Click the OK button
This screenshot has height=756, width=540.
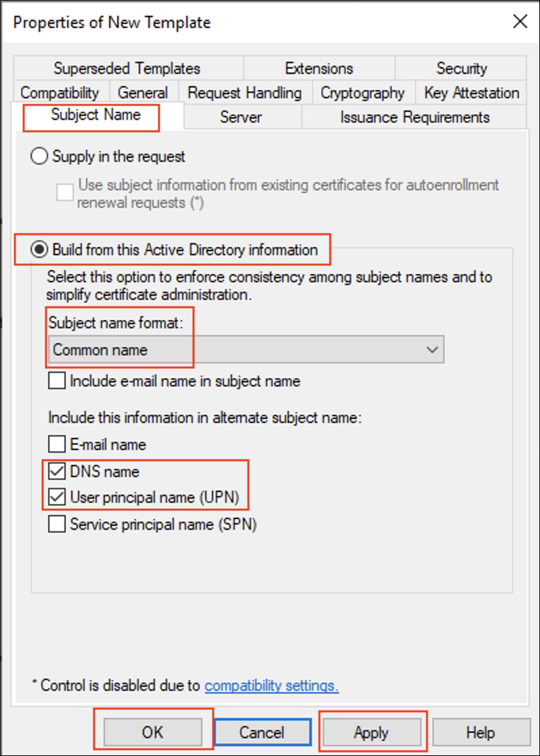click(x=153, y=732)
